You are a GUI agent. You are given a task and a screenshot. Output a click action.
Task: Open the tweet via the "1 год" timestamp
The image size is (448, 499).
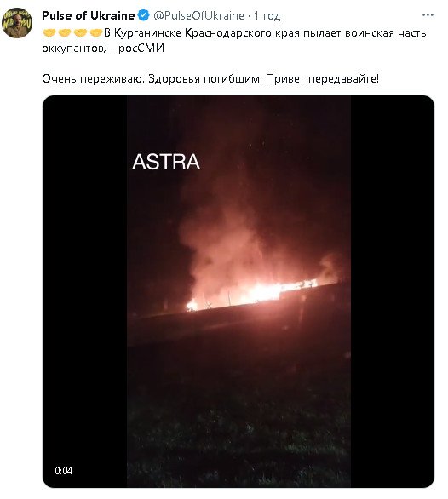tap(267, 15)
